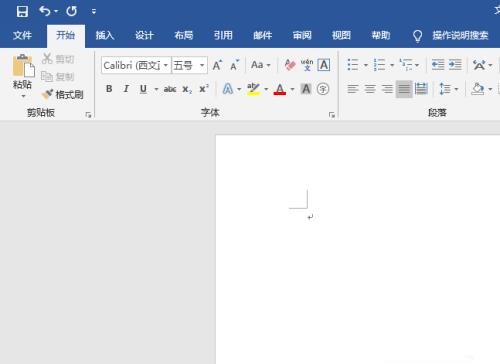Expand the 粘贴 options dropdown arrow
The height and width of the screenshot is (364, 500).
(x=23, y=96)
